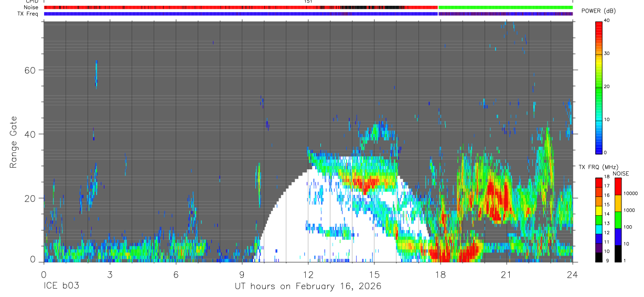
Task: Click the blue TX Freq bar
Action: pyautogui.click(x=241, y=14)
